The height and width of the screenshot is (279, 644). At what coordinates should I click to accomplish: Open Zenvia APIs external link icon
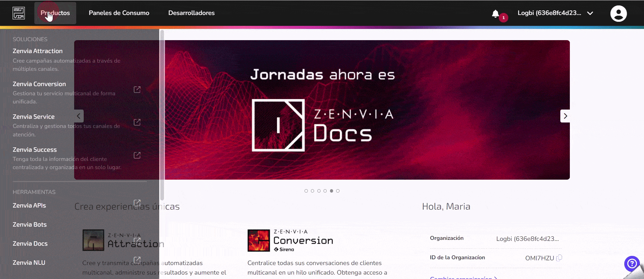click(137, 203)
